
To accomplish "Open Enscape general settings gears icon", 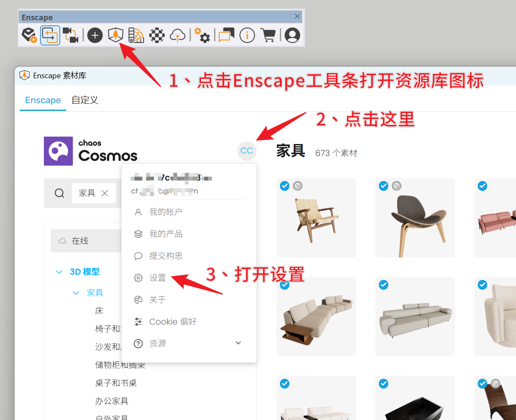I will click(202, 35).
